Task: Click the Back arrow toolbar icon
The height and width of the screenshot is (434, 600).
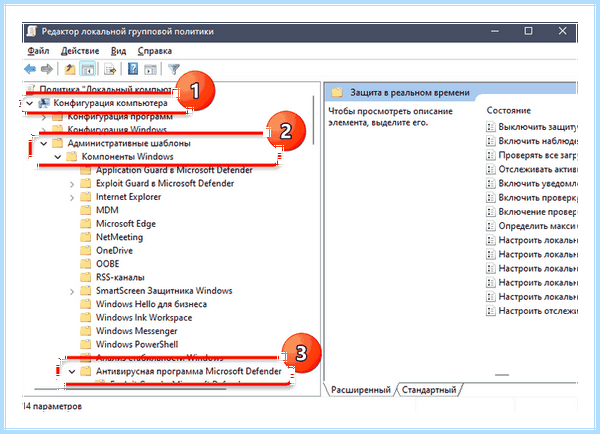Action: click(30, 69)
